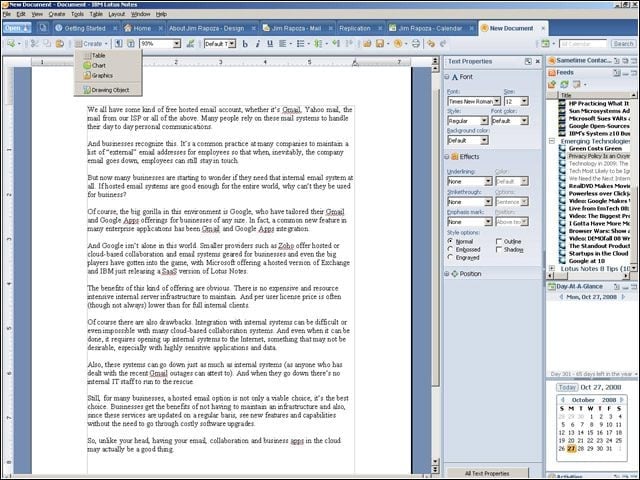Screen dimensions: 640x480
Task: Switch to the Replication tab
Action: [x=360, y=28]
